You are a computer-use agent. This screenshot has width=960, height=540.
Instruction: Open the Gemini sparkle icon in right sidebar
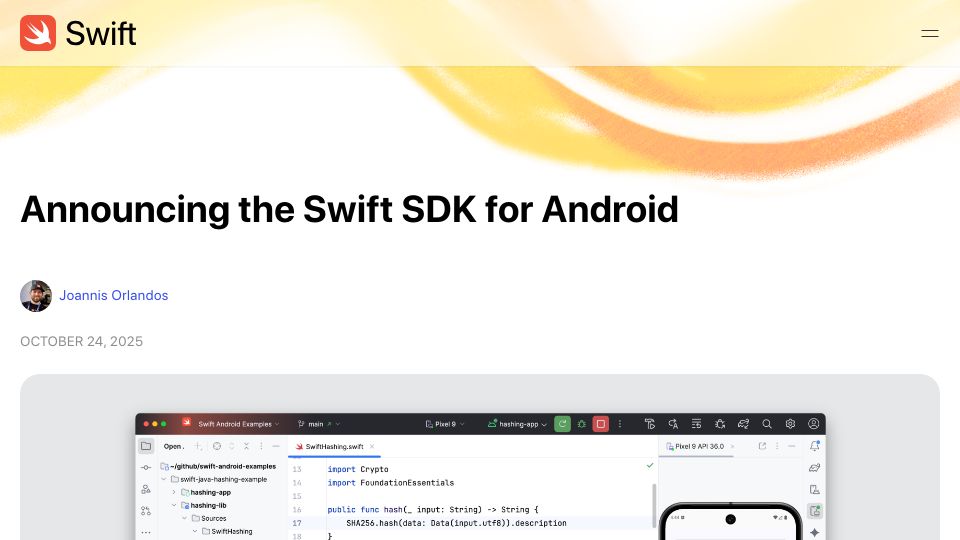point(814,532)
